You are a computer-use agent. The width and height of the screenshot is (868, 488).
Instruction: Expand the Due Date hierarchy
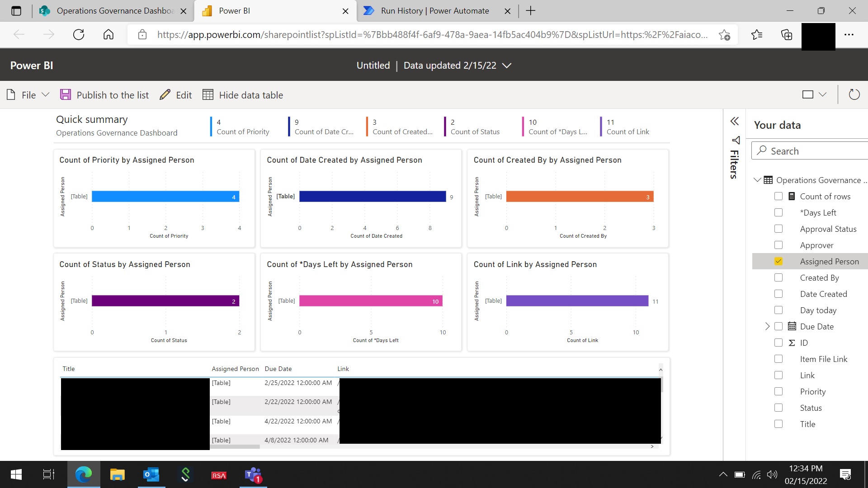coord(767,327)
